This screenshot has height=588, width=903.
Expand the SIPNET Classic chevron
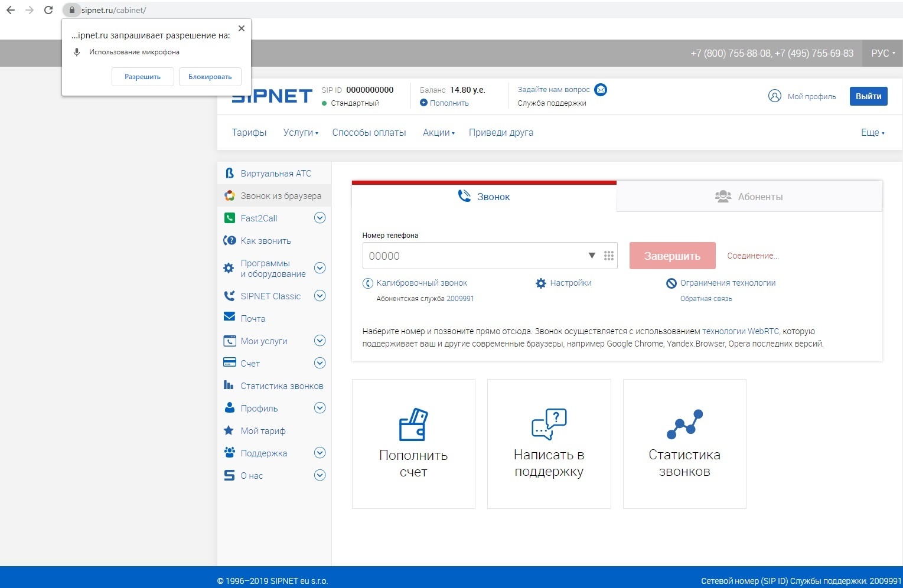[x=320, y=296]
